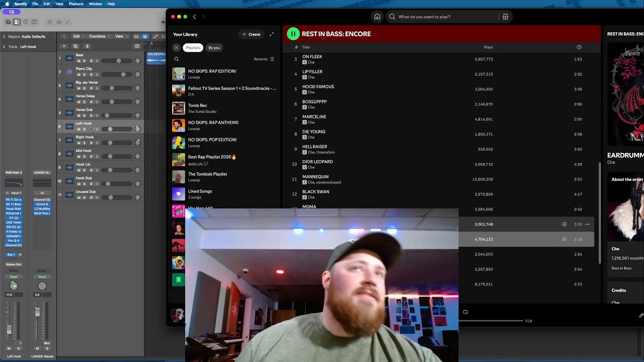Viewport: 644px width, 362px height.
Task: Open the Window menu
Action: pos(96,4)
